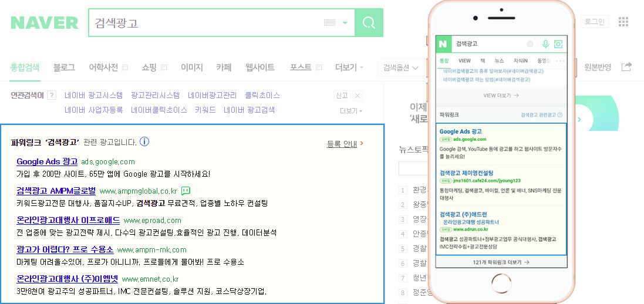Click the www.emnet.co.kr URL text
Viewport: 644px width, 304px height.
pos(150,279)
